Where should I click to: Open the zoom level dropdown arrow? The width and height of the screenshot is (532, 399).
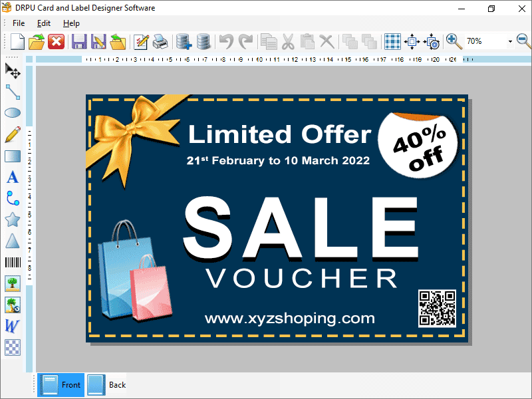[x=510, y=41]
